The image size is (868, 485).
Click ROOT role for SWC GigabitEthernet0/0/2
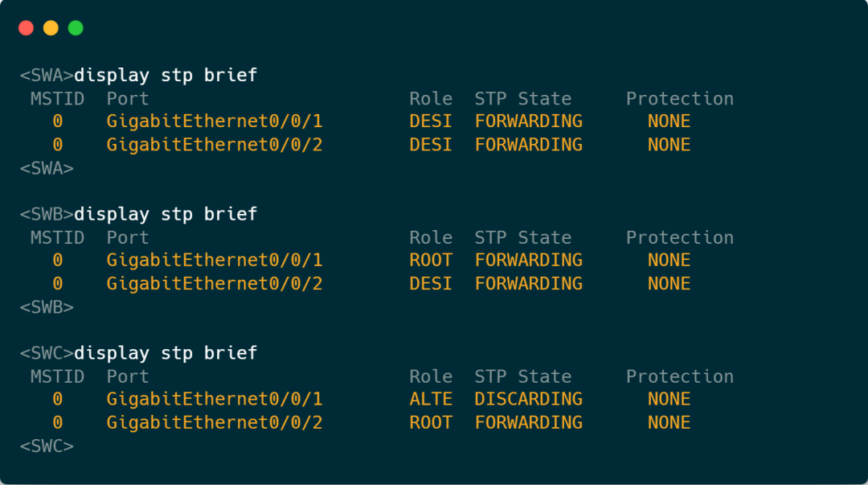(x=431, y=422)
